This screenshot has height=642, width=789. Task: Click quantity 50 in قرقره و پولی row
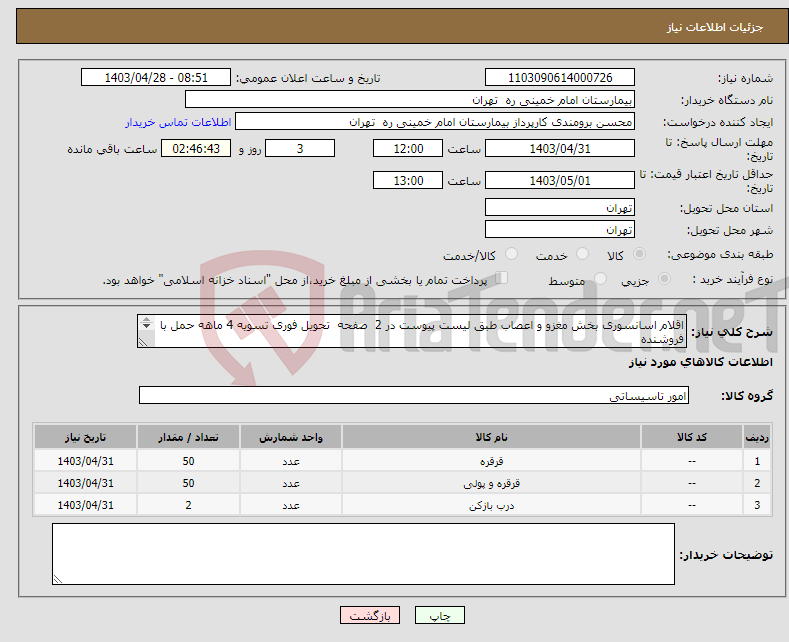point(188,483)
